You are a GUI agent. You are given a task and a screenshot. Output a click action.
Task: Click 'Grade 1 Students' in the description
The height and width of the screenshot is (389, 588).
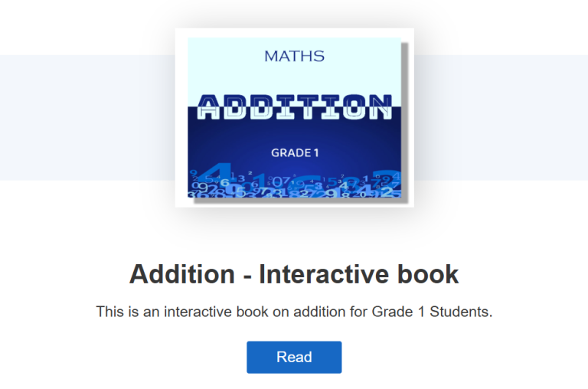[x=432, y=312]
